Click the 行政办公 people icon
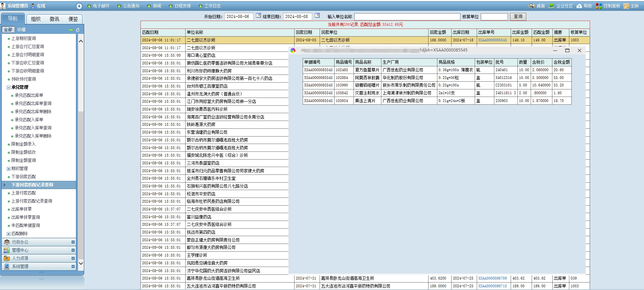This screenshot has height=290, width=644. coord(7,242)
